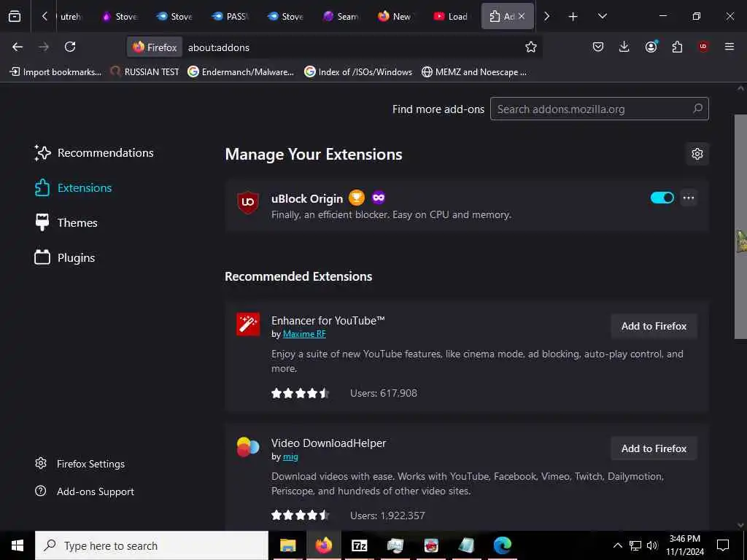The width and height of the screenshot is (747, 560).
Task: Close the current Add-ons tab
Action: (x=522, y=16)
